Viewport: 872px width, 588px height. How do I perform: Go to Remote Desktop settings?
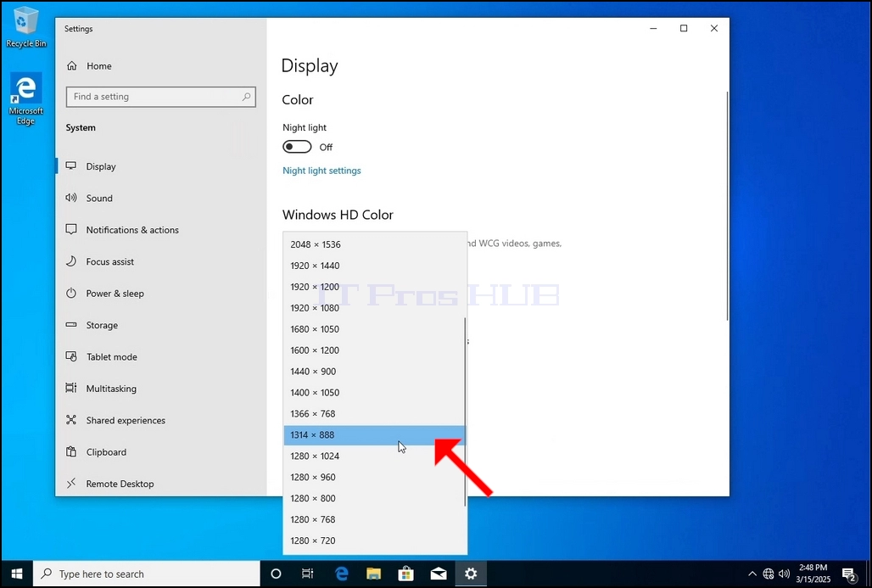161,484
